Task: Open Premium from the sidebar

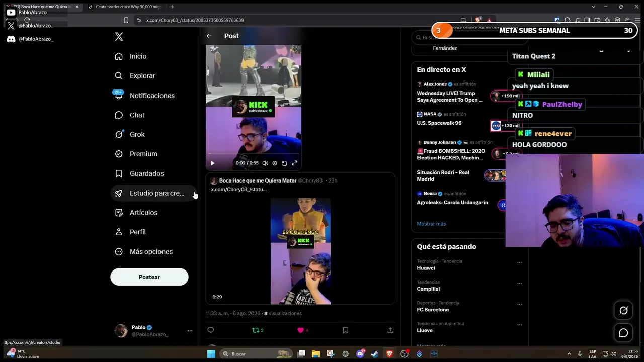Action: coord(136,154)
